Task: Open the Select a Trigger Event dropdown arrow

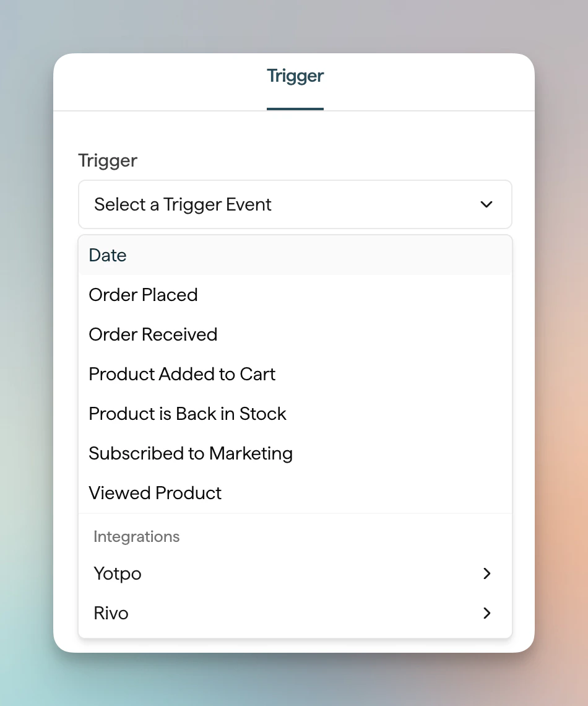Action: [x=486, y=204]
